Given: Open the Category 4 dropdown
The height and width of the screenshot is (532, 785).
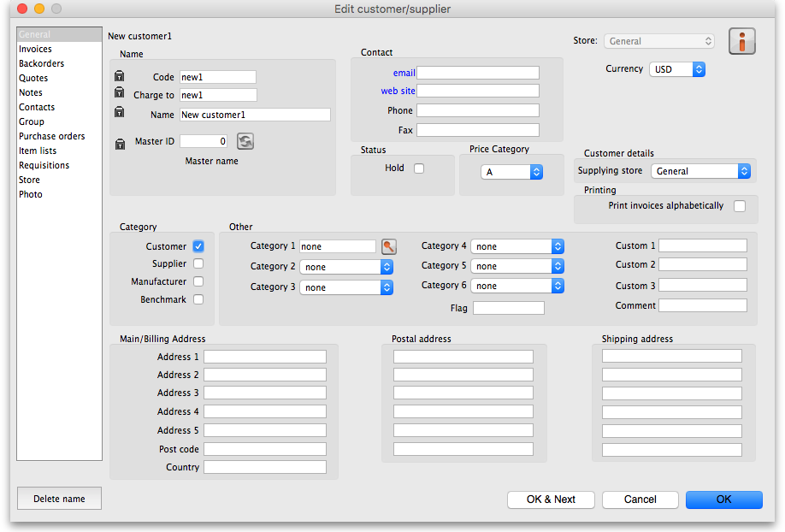Looking at the screenshot, I should (x=516, y=246).
